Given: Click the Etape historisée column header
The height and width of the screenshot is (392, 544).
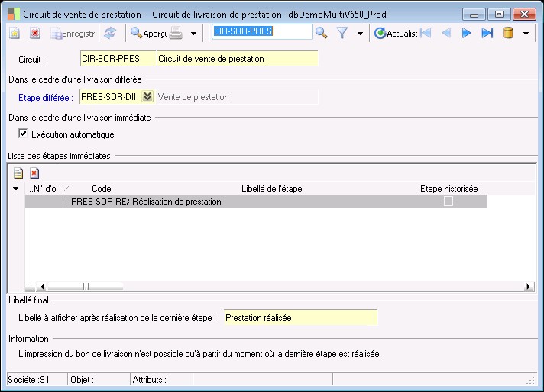Looking at the screenshot, I should click(449, 189).
